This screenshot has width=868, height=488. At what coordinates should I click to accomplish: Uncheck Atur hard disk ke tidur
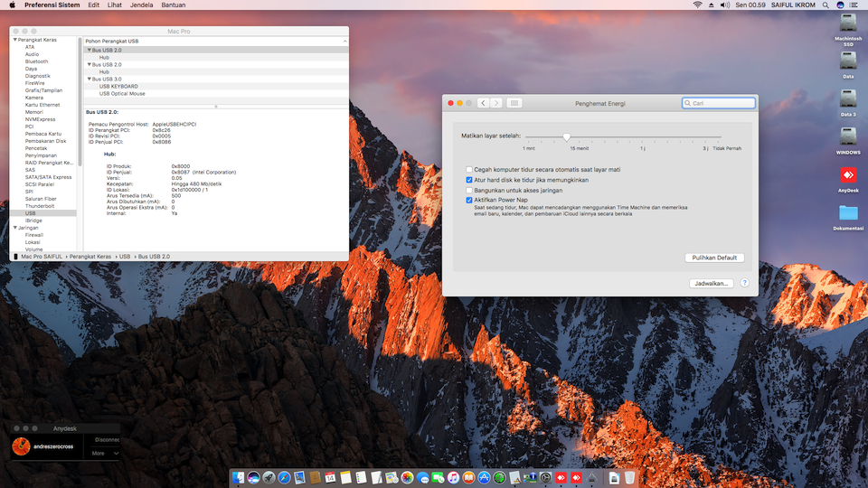(469, 180)
